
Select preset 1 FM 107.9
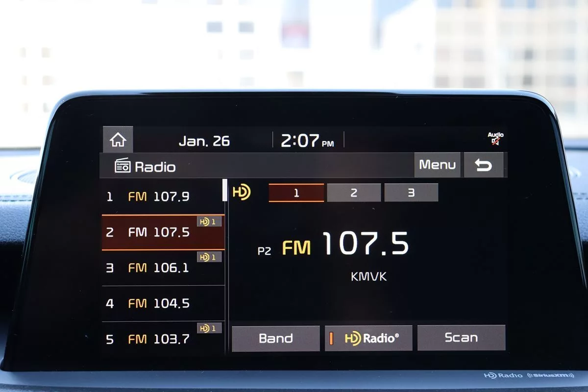(x=162, y=196)
